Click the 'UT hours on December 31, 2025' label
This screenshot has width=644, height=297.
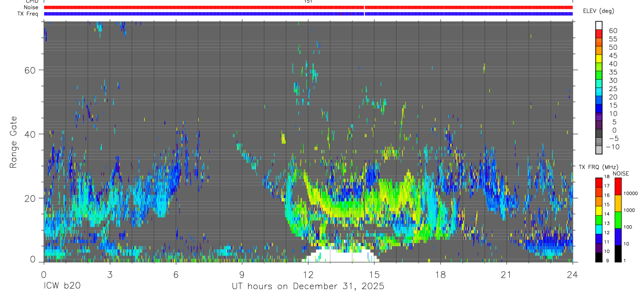[308, 287]
